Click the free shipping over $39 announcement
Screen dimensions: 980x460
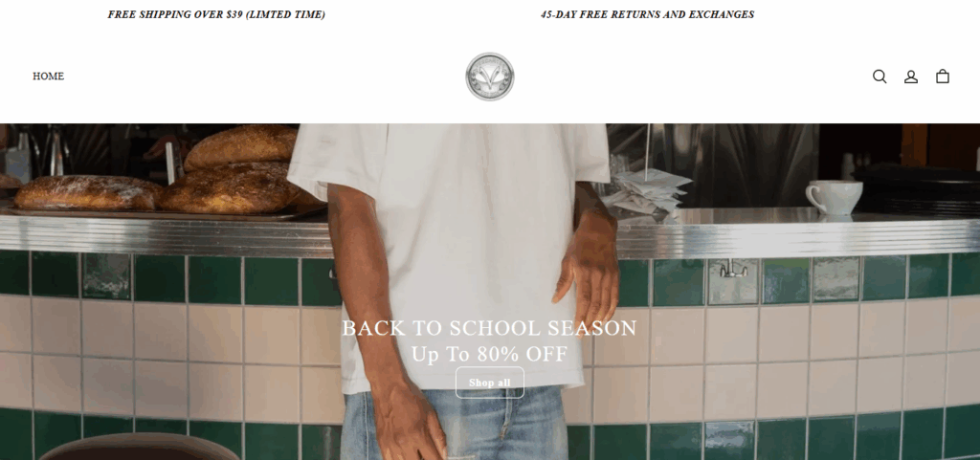click(216, 14)
